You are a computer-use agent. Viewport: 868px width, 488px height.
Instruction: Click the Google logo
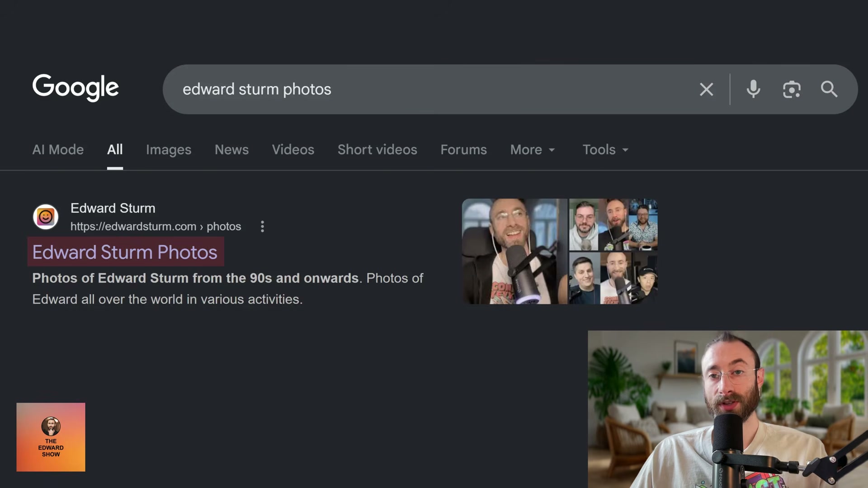(75, 88)
